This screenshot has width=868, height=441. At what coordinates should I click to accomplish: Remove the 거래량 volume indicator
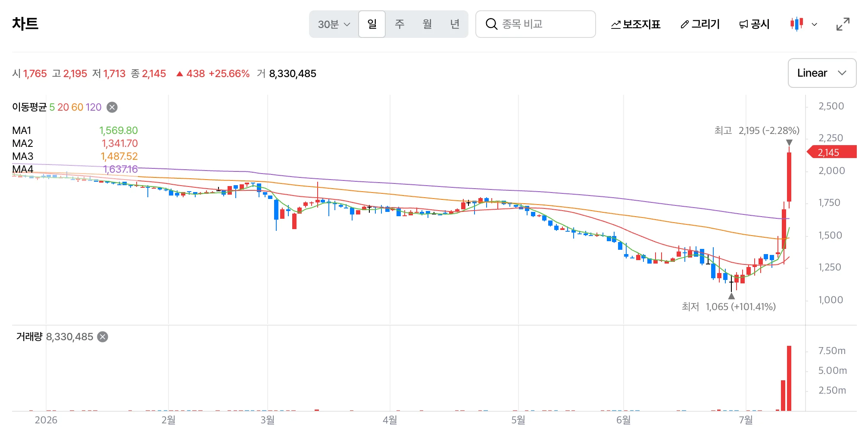tap(103, 337)
